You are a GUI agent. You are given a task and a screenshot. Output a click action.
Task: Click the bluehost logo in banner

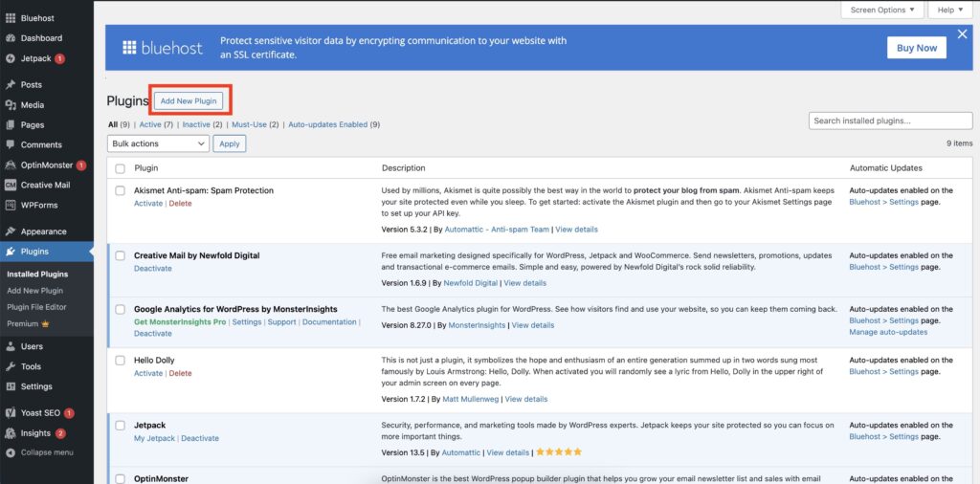click(x=163, y=48)
